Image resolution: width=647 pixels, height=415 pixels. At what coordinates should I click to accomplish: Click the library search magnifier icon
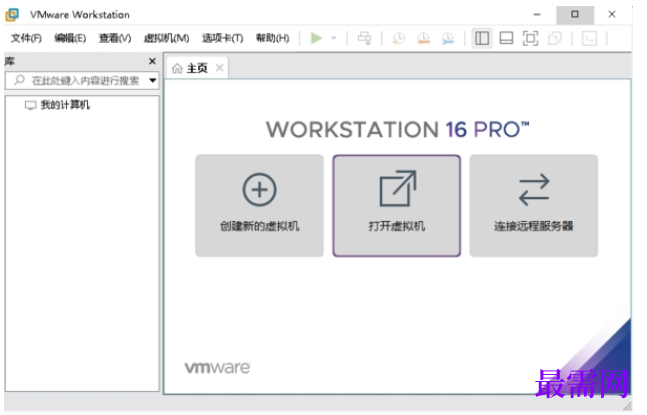[19, 81]
